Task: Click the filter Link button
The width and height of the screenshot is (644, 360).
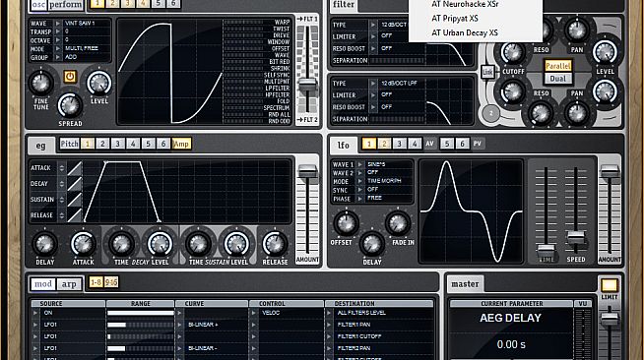Action: click(x=487, y=72)
